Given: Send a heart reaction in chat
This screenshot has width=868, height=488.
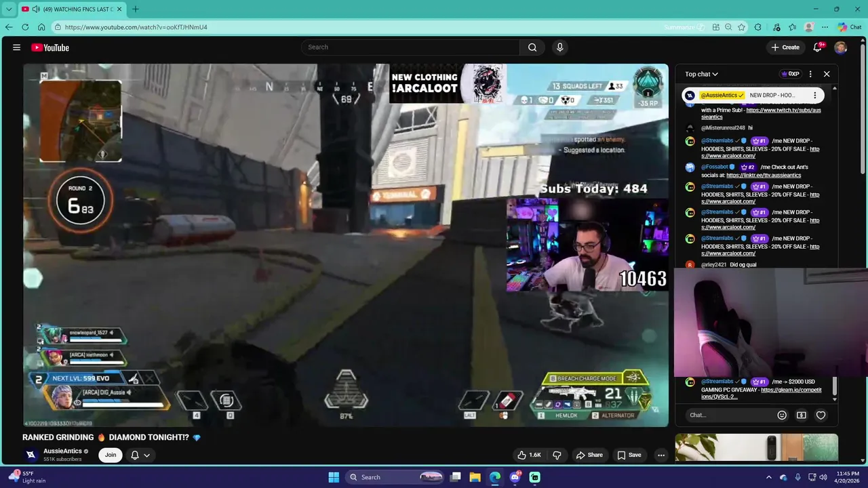Looking at the screenshot, I should [821, 415].
